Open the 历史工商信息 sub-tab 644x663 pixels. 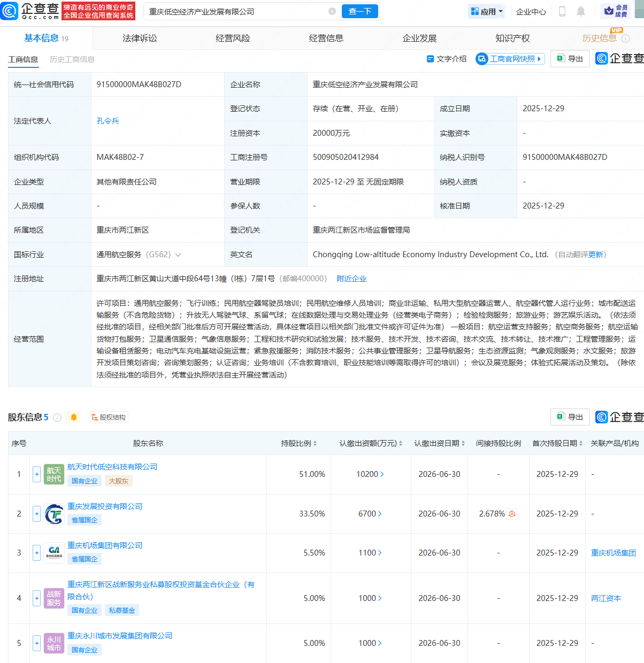pos(72,59)
